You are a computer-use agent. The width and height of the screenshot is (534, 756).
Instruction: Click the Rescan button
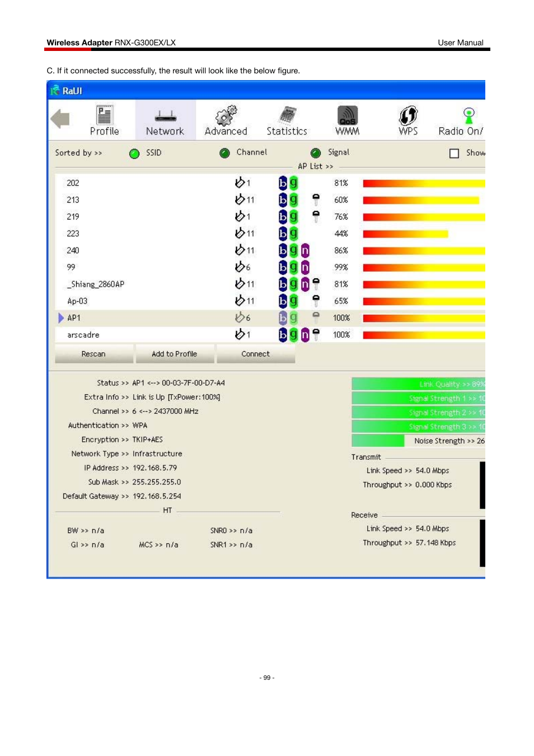pyautogui.click(x=94, y=354)
